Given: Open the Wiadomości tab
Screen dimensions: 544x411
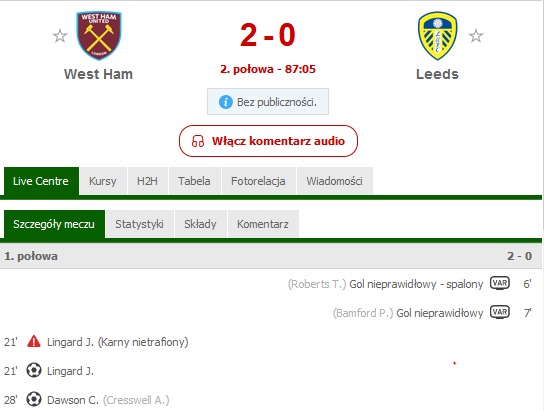Looking at the screenshot, I should click(334, 181).
